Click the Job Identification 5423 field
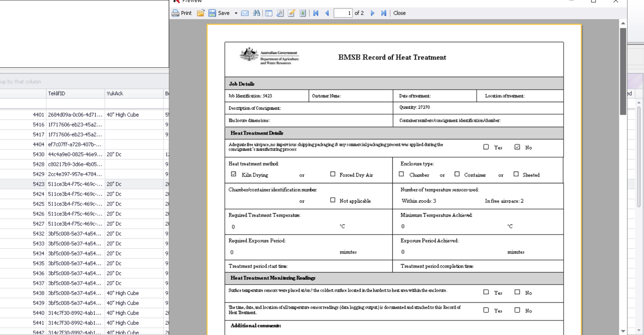The height and width of the screenshot is (335, 644). 267,96
